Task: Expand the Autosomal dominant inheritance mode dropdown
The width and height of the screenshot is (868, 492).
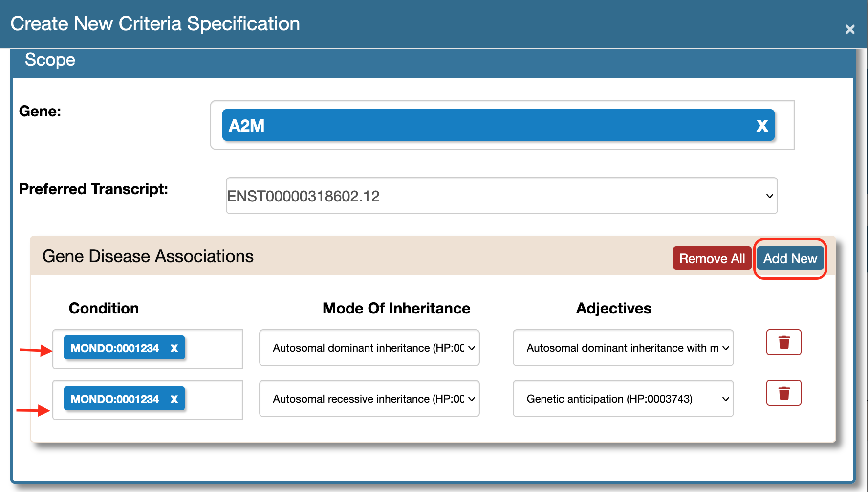Action: 369,348
